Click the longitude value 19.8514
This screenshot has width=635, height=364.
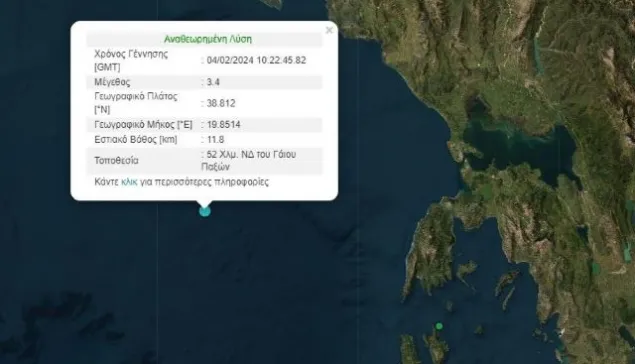point(224,125)
